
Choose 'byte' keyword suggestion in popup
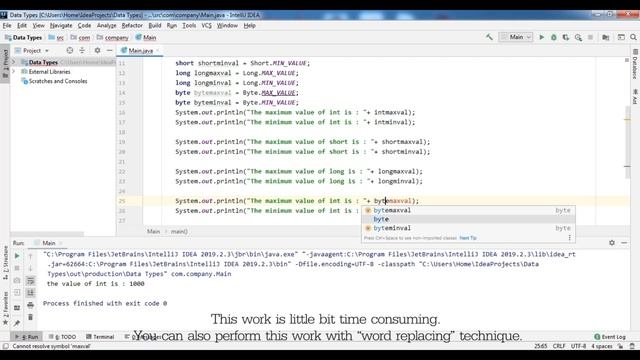point(468,219)
